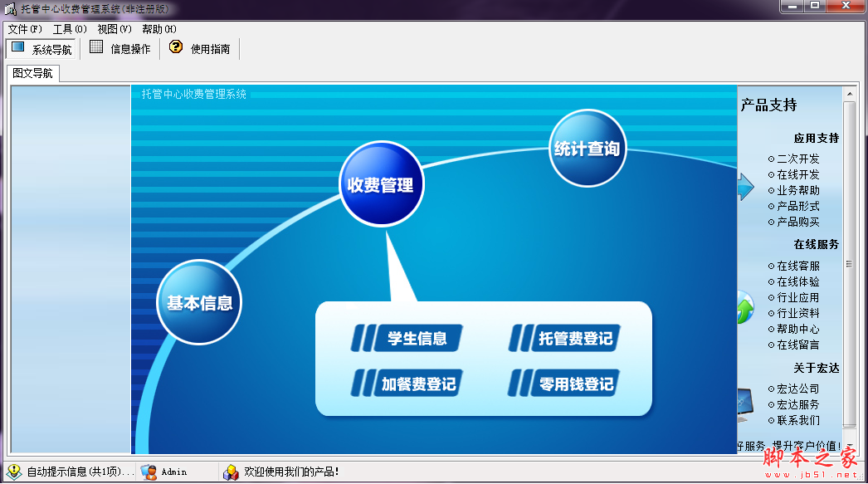868x484 pixels.
Task: Click the blue arrow icon beside 业务帮助
Action: [746, 187]
